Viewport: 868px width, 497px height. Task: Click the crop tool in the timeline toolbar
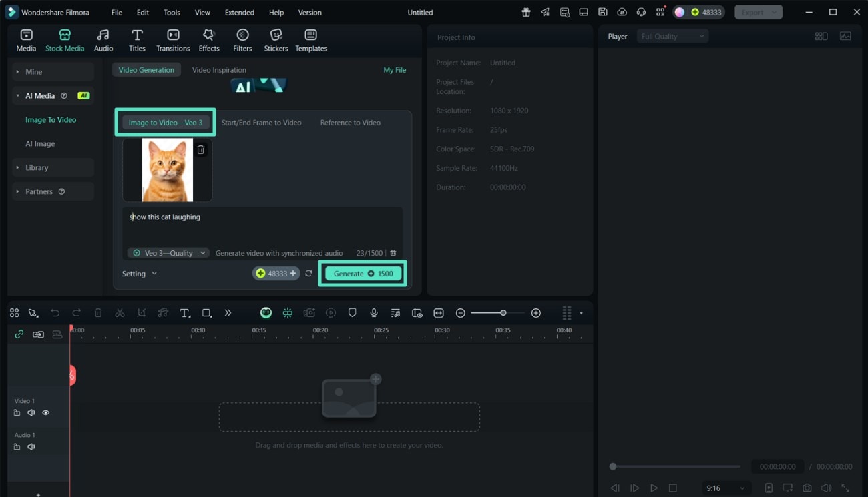[x=142, y=313]
